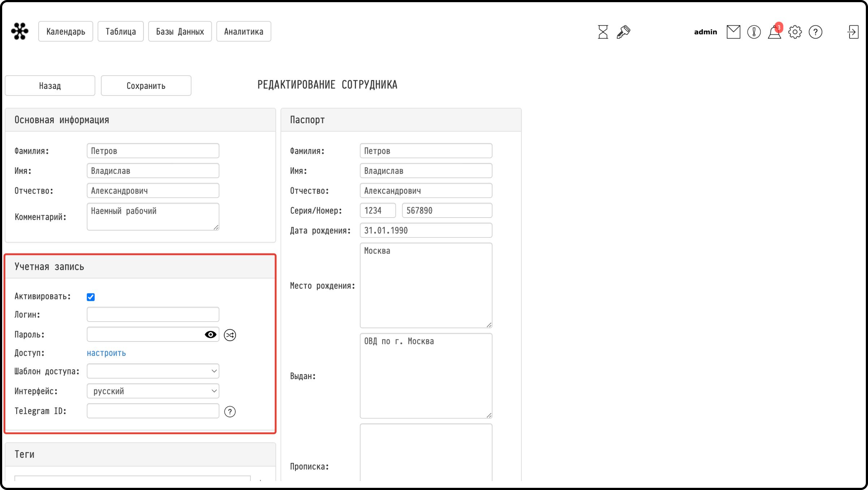
Task: Show password with eye icon
Action: [210, 335]
